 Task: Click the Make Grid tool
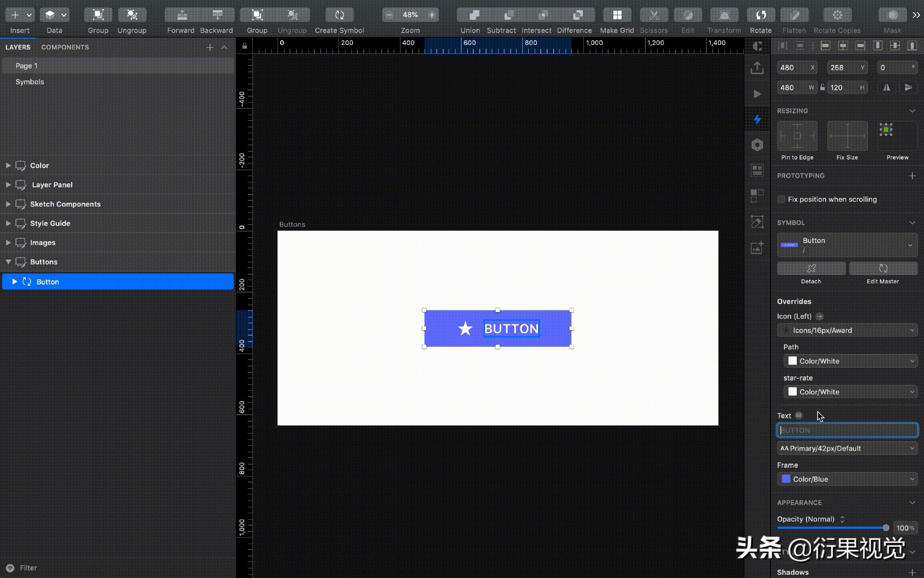(617, 15)
